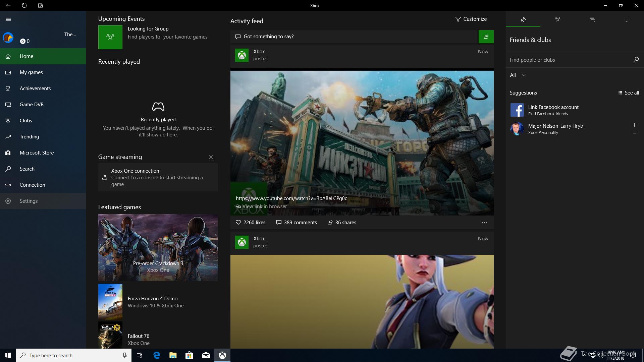The width and height of the screenshot is (644, 362).
Task: Open Pre-order Crackdown 3 featured image
Action: (x=158, y=248)
